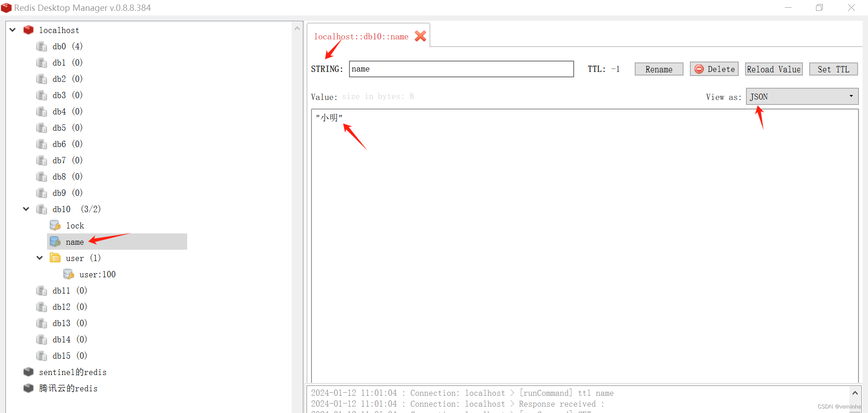The width and height of the screenshot is (868, 413).
Task: Select the 腾讯云的redis connection row
Action: tap(68, 388)
